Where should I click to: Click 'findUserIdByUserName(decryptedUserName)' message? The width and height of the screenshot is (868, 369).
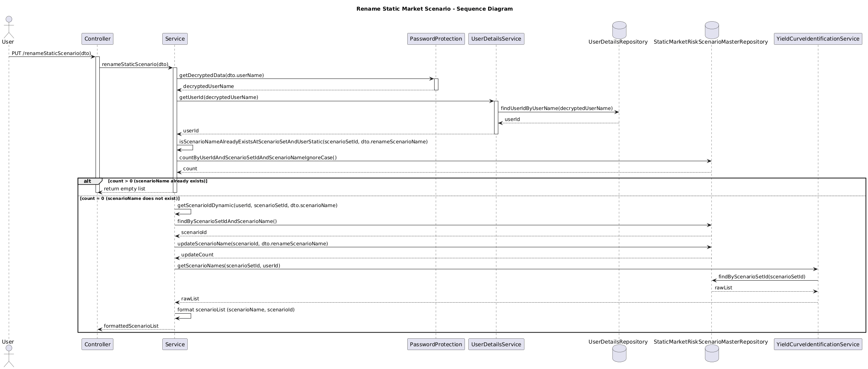pos(557,108)
